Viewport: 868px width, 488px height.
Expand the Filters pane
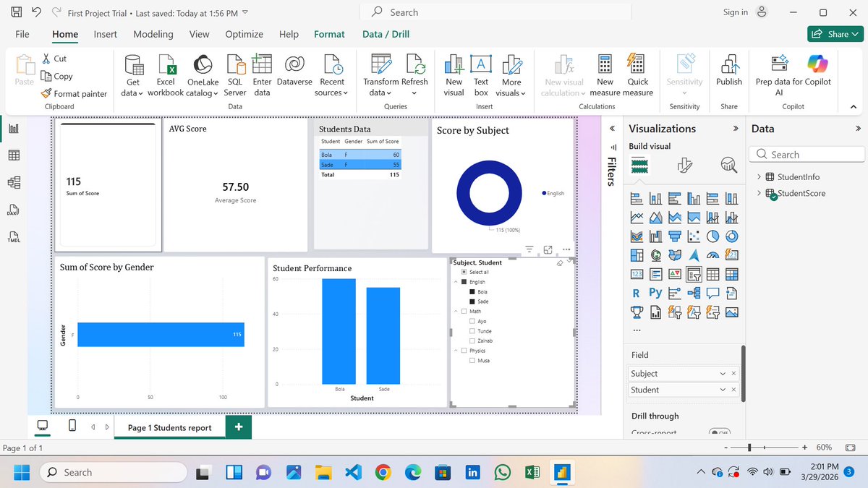[612, 129]
